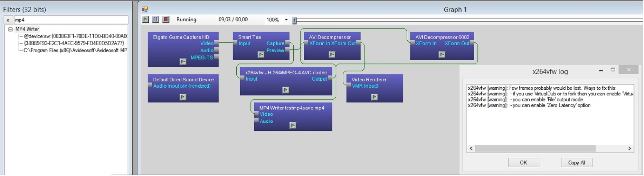This screenshot has height=176, width=644.
Task: Click MP4 Writer filter play icon
Action: click(x=293, y=125)
